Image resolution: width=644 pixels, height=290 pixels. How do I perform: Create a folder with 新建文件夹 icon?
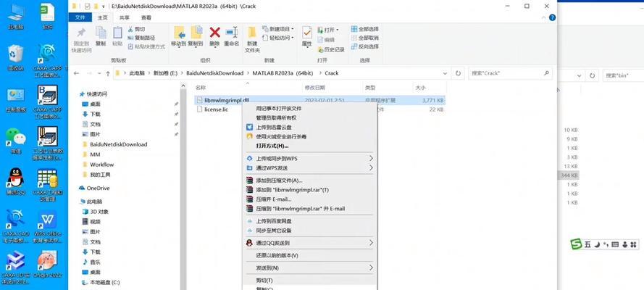pos(252,32)
